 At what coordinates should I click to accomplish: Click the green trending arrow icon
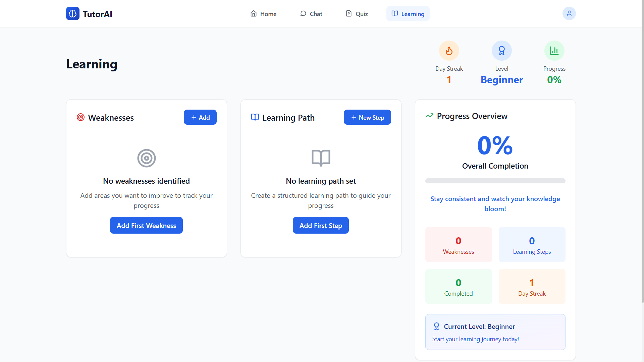(429, 116)
